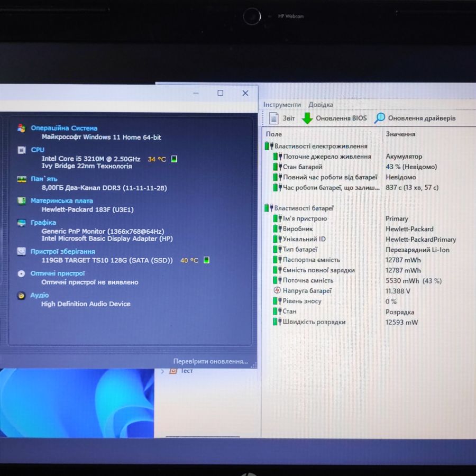This screenshot has width=476, height=476.
Task: Open the Довідка menu
Action: click(x=321, y=104)
